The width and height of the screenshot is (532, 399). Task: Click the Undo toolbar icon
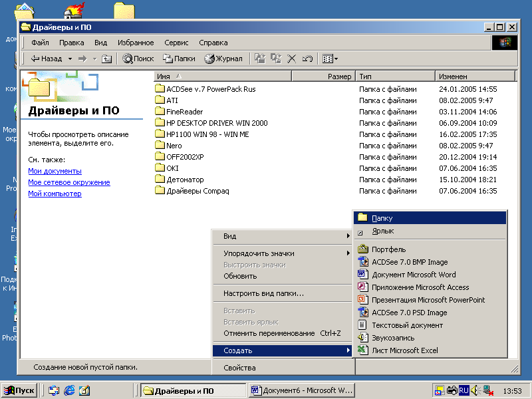point(307,59)
